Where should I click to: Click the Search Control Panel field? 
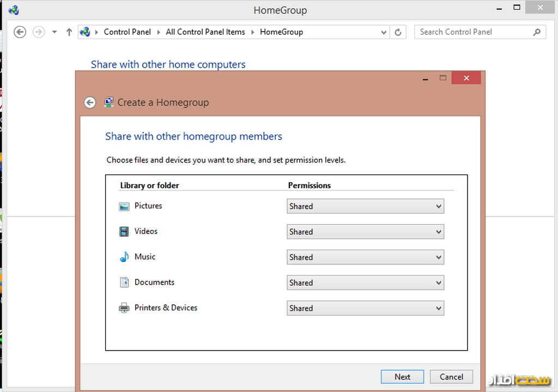(x=473, y=32)
